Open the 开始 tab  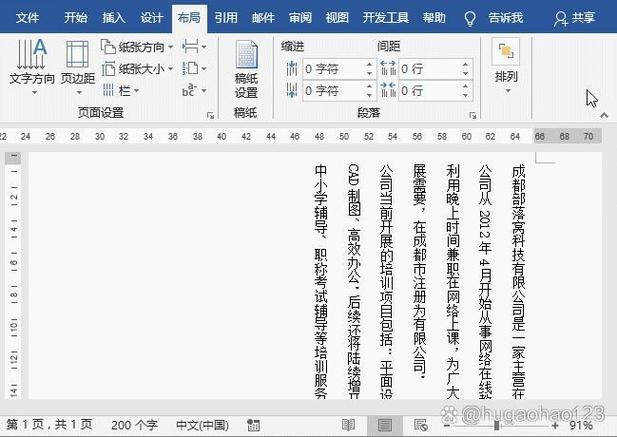[76, 18]
